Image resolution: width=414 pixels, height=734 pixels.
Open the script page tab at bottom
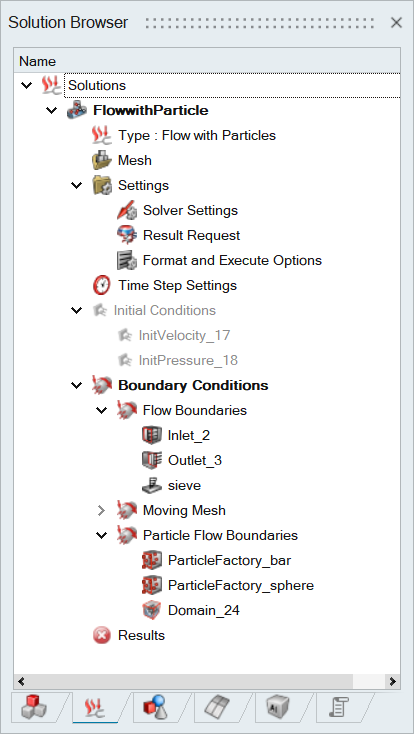coord(338,707)
